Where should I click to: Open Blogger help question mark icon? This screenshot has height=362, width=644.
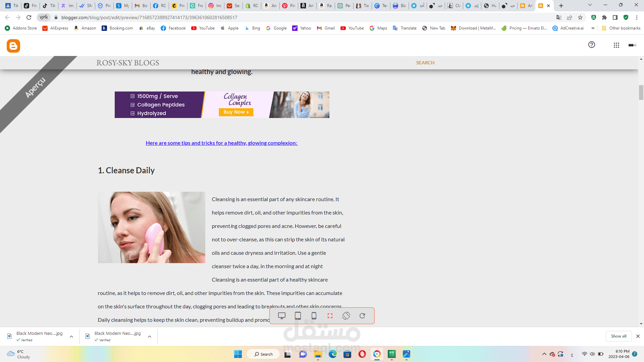tap(592, 45)
